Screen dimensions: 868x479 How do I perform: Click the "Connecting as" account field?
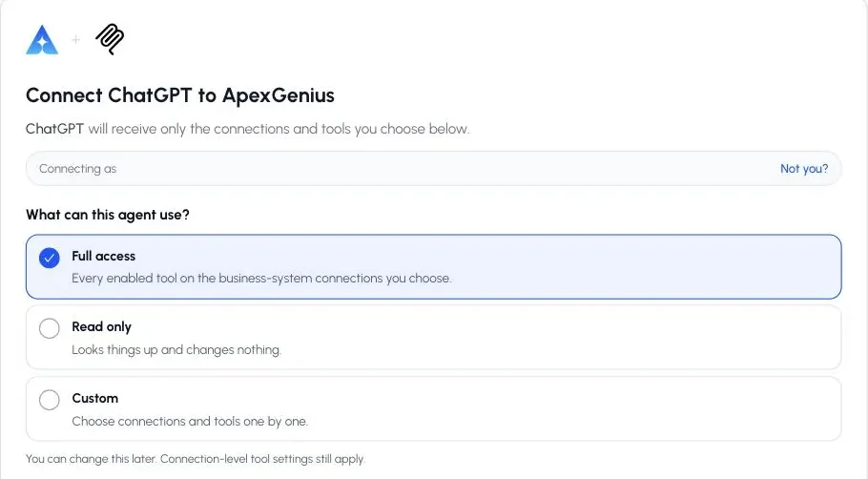pos(433,168)
